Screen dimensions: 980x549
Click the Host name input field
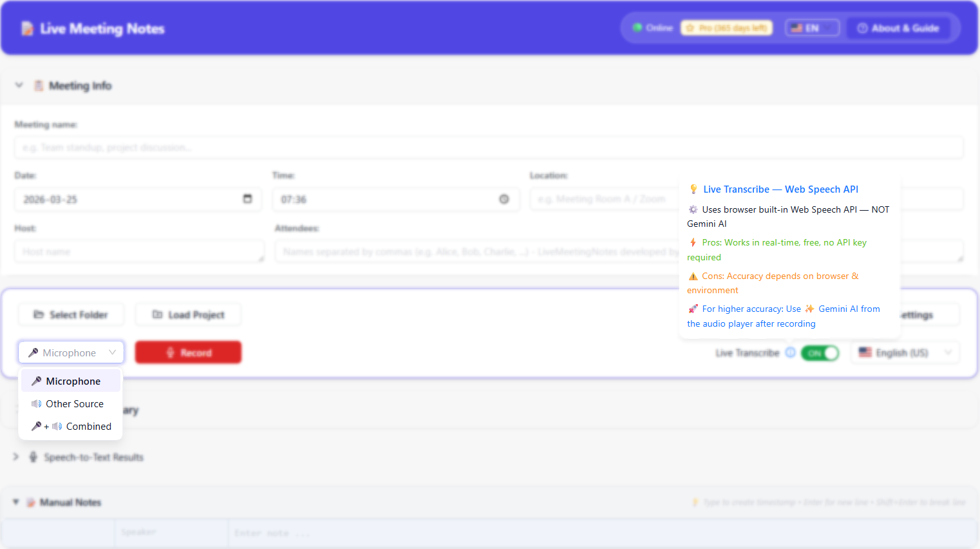click(139, 251)
